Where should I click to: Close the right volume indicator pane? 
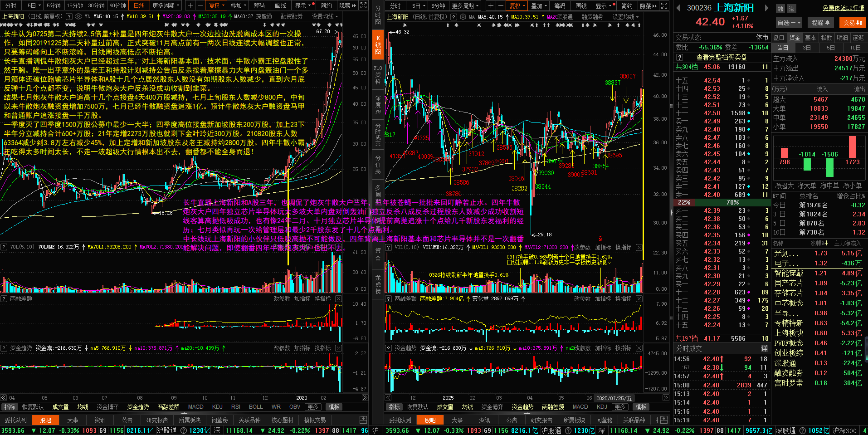(x=639, y=247)
